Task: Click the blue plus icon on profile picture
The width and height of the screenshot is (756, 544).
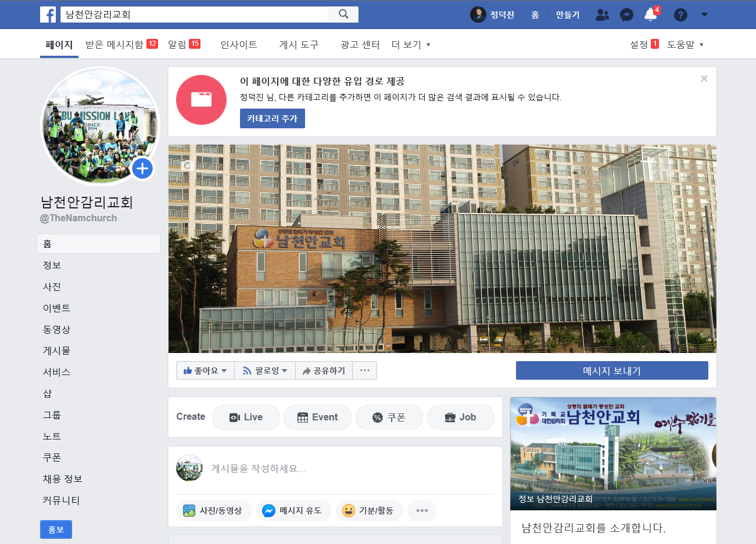Action: point(142,169)
